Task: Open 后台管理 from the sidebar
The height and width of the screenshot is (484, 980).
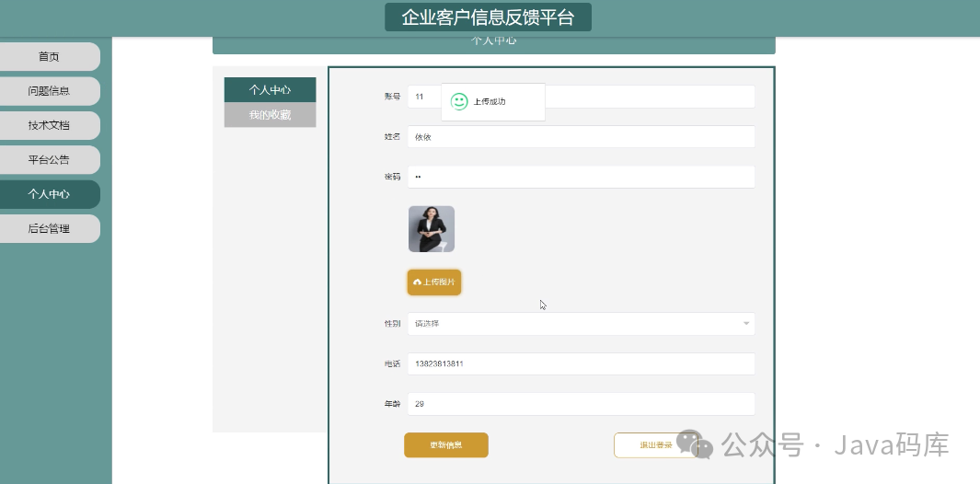Action: coord(49,229)
